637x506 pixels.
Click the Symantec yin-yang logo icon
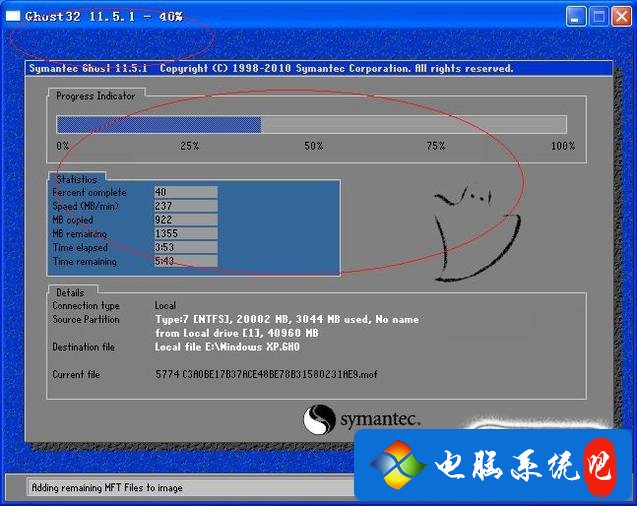319,420
